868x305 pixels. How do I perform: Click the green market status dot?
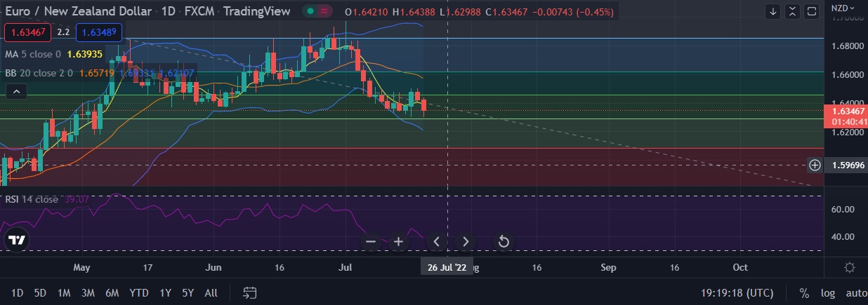pyautogui.click(x=310, y=12)
